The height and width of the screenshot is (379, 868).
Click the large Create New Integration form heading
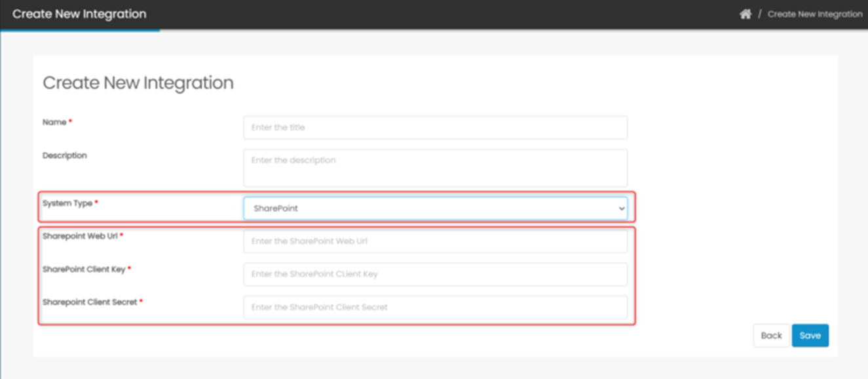(138, 83)
